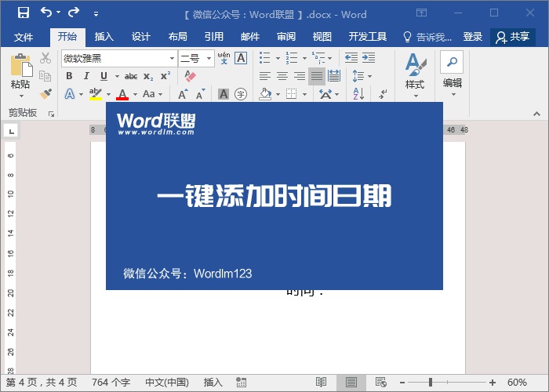Select the Format Painter brush
The width and height of the screenshot is (549, 392).
coord(45,94)
